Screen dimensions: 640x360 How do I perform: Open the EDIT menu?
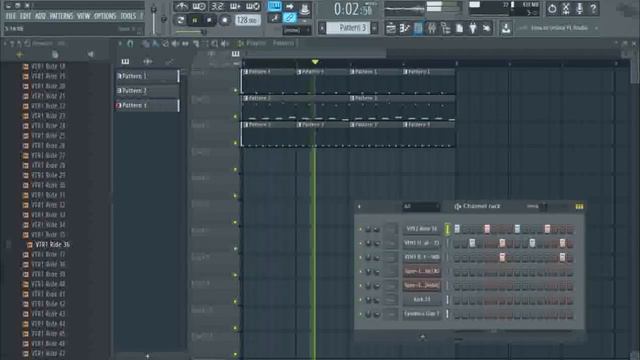(25, 16)
